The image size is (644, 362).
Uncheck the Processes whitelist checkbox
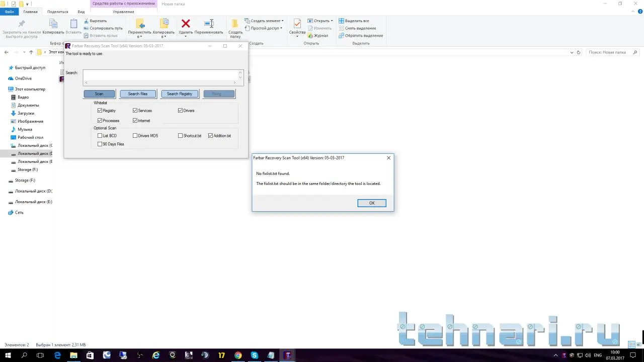tap(100, 121)
